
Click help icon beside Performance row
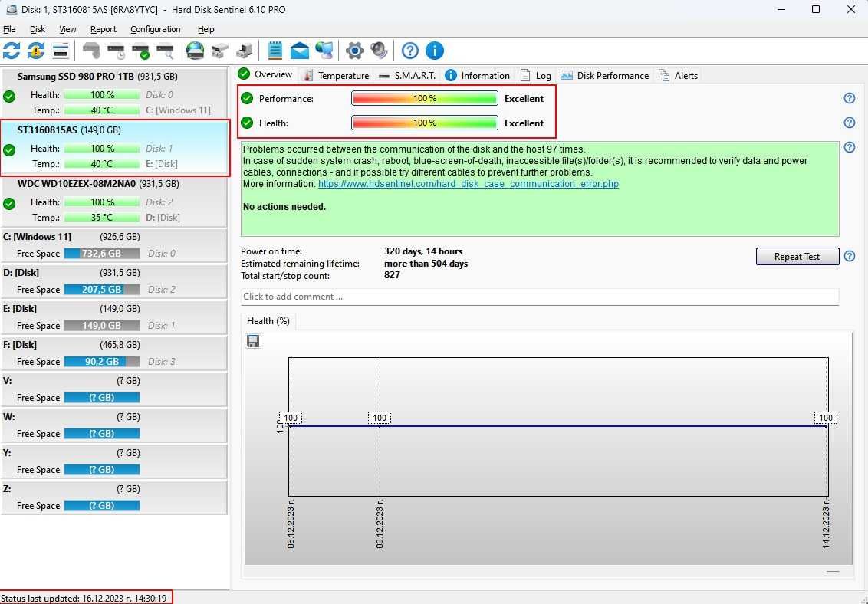(x=849, y=98)
